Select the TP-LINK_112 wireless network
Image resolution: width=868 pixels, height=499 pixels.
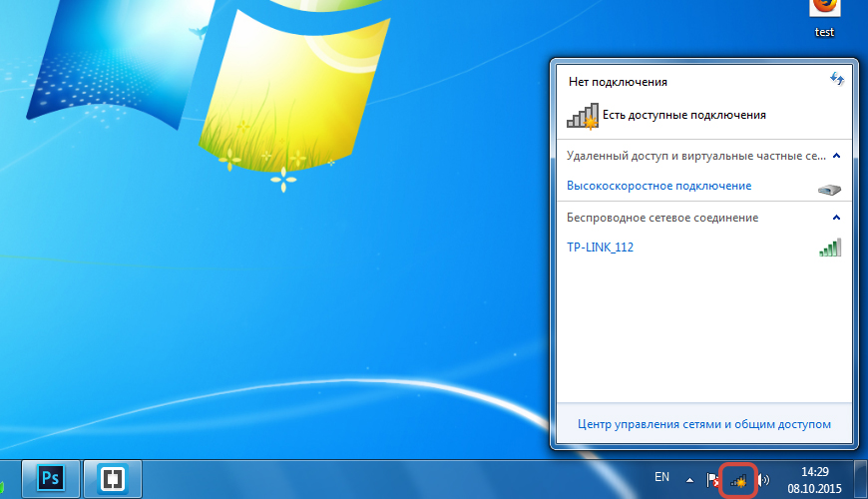point(600,248)
